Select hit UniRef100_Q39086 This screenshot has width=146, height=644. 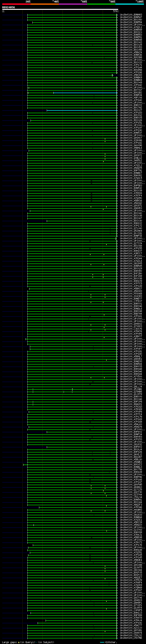131,140
